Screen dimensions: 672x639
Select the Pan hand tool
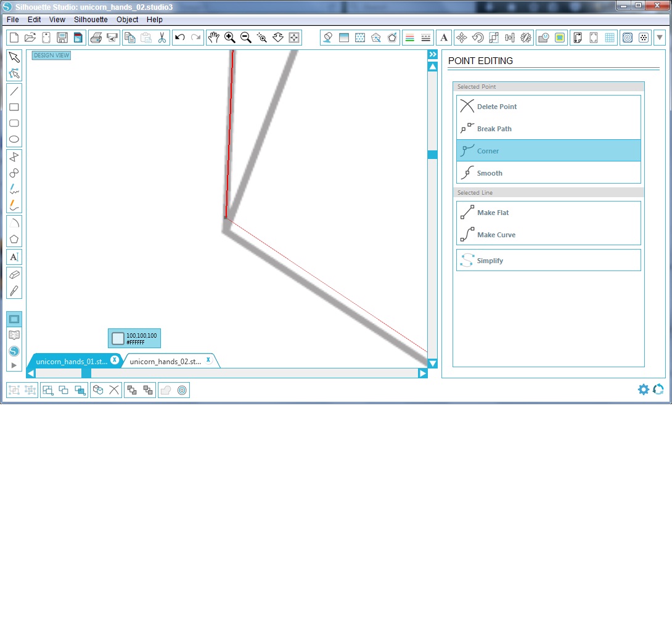click(x=213, y=38)
